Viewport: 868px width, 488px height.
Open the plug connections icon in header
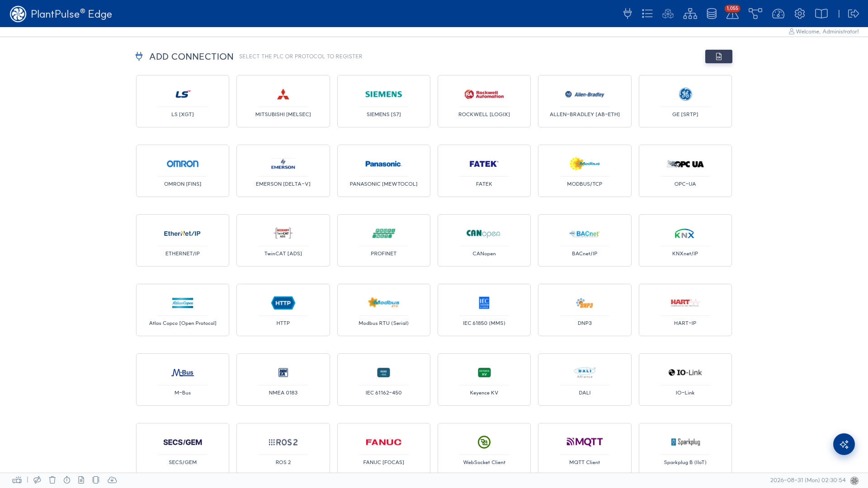pyautogui.click(x=627, y=14)
